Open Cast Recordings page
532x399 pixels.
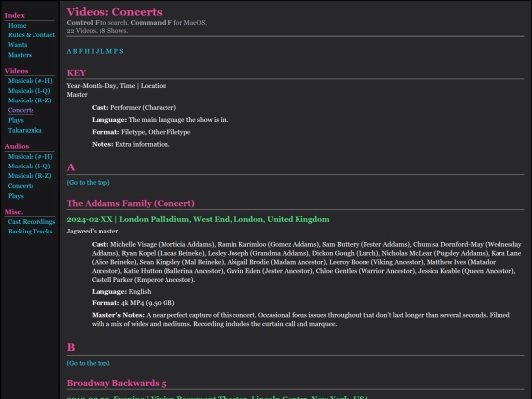pyautogui.click(x=32, y=222)
